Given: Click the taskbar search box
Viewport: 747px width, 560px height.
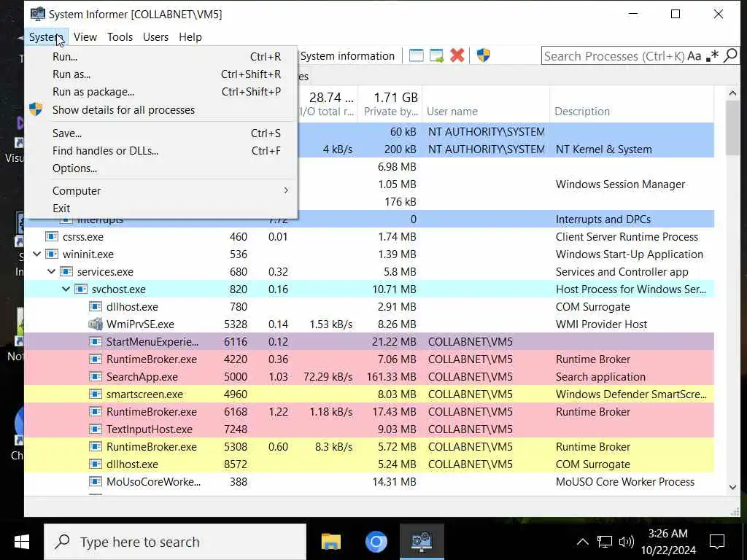Looking at the screenshot, I should pyautogui.click(x=175, y=542).
